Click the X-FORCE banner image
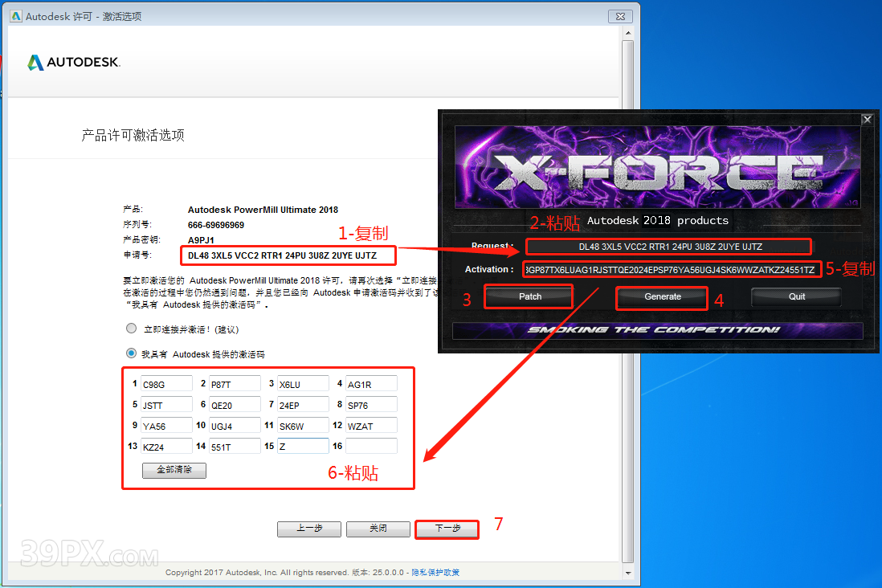The width and height of the screenshot is (882, 588). (x=657, y=166)
